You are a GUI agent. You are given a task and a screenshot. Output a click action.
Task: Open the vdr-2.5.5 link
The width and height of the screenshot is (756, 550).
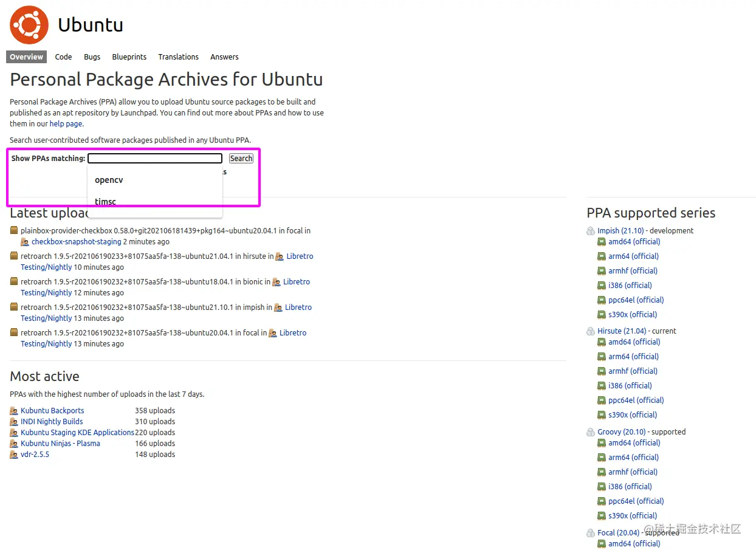coord(35,454)
